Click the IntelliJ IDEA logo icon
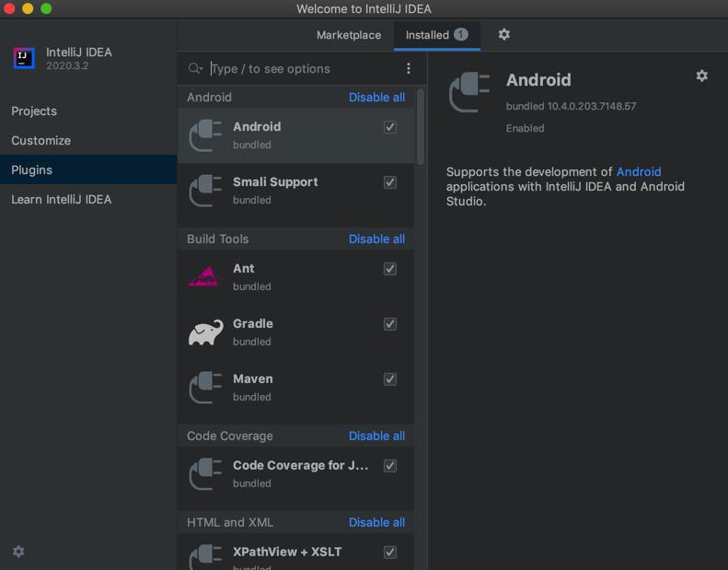728x570 pixels. tap(24, 58)
